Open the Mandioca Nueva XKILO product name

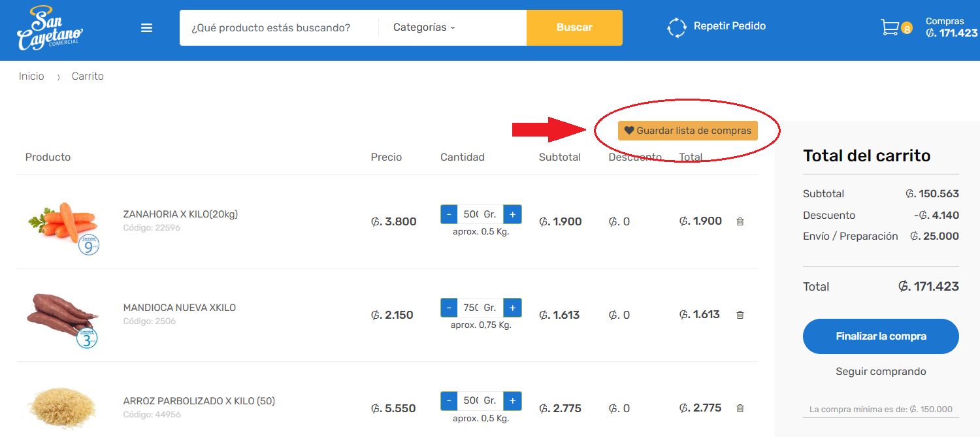[180, 308]
